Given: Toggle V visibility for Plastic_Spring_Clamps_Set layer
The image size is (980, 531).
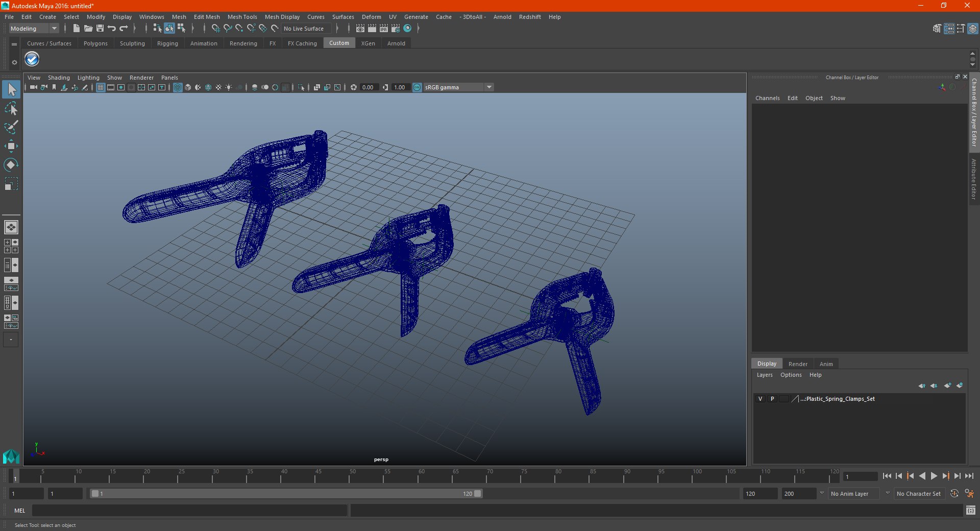Looking at the screenshot, I should tap(760, 399).
